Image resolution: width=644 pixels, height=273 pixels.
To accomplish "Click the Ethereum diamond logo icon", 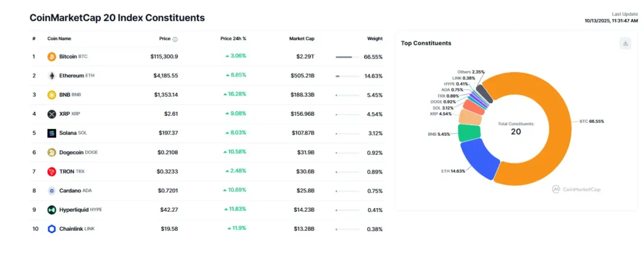I will point(52,76).
